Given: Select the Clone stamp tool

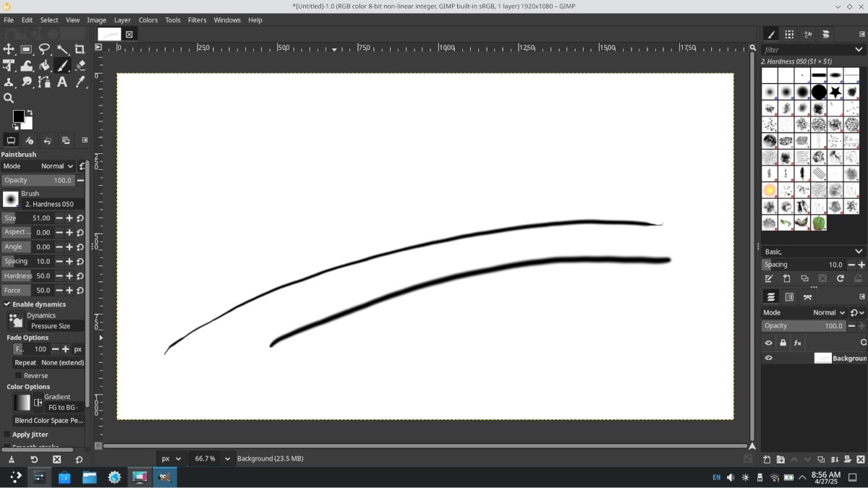Looking at the screenshot, I should tap(9, 82).
